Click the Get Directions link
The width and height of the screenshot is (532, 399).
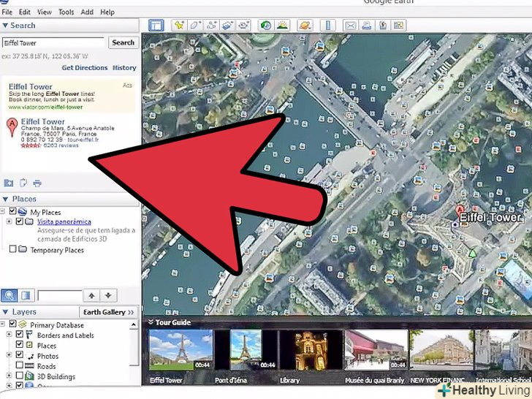(84, 68)
